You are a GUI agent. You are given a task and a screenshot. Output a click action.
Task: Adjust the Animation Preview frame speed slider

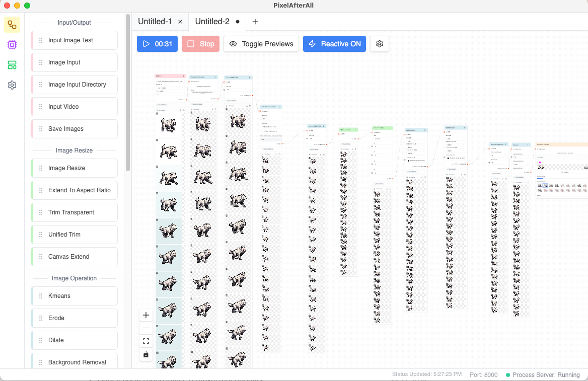[562, 178]
